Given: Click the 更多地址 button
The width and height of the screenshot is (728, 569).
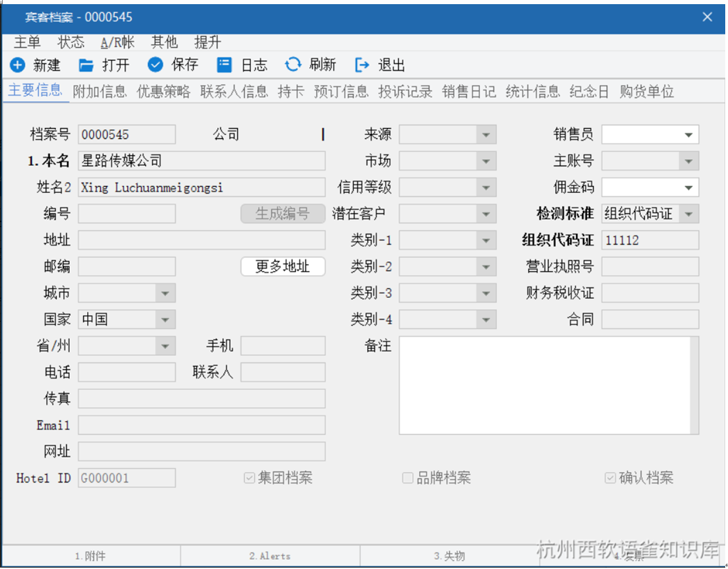Looking at the screenshot, I should [x=283, y=267].
